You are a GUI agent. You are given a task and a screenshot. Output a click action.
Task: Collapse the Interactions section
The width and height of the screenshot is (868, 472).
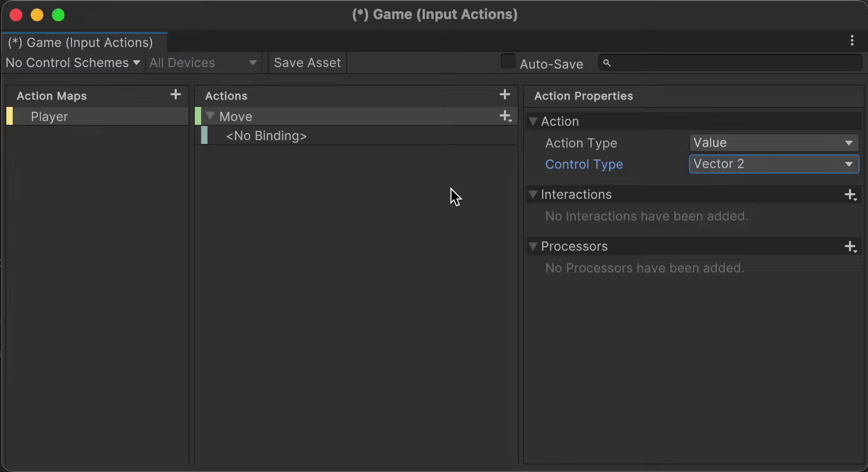533,195
